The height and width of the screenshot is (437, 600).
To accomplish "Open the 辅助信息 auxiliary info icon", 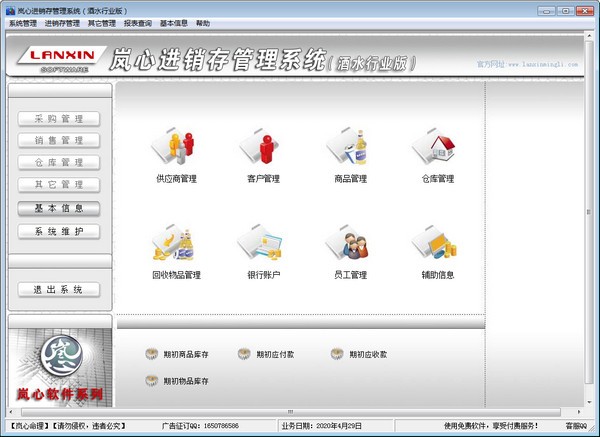I will (x=435, y=243).
